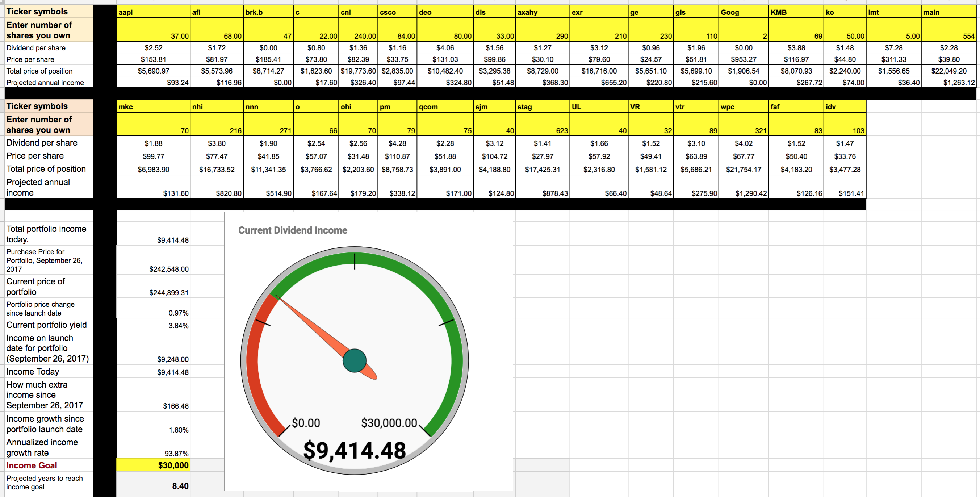Select nhi total position $16,733.52
The width and height of the screenshot is (980, 497).
(217, 169)
